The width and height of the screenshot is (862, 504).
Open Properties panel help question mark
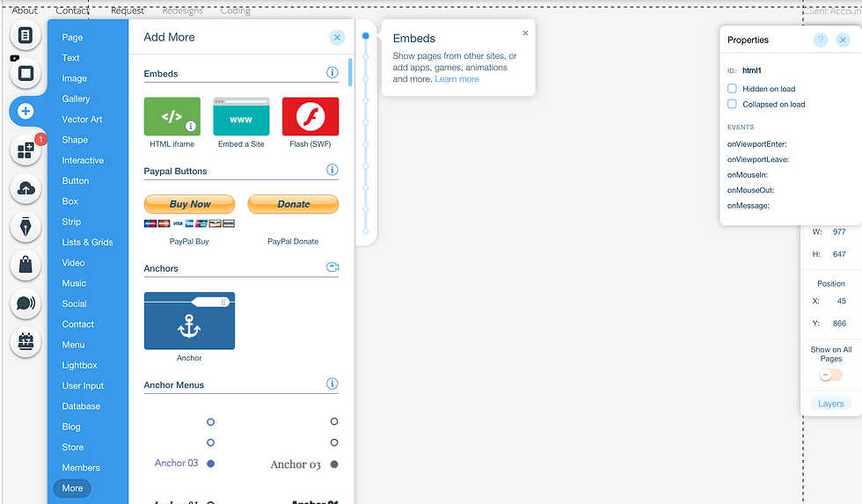point(820,40)
